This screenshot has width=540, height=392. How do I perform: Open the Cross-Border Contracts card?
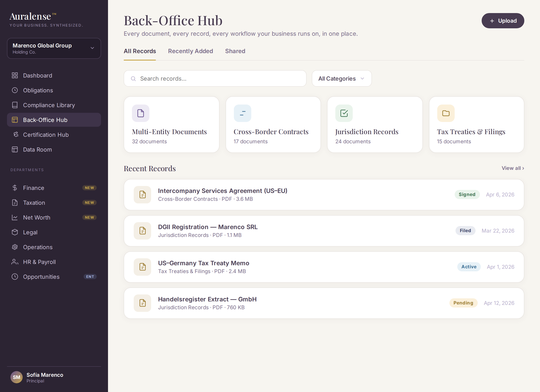[273, 125]
